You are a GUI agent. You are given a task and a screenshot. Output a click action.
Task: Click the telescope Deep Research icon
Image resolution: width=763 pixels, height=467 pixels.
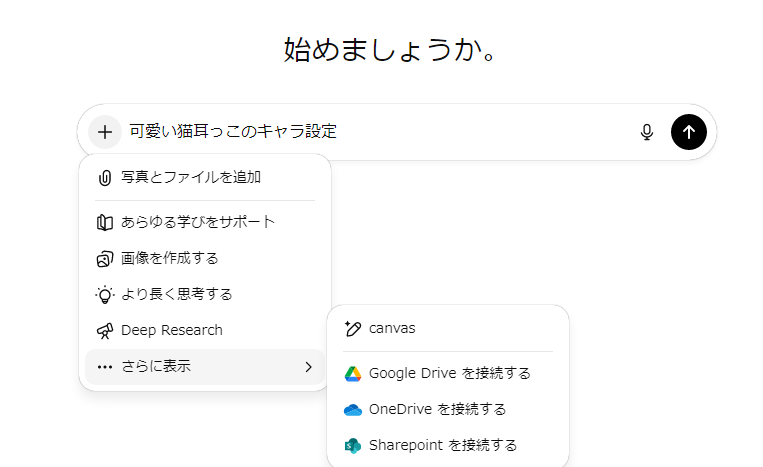click(105, 331)
